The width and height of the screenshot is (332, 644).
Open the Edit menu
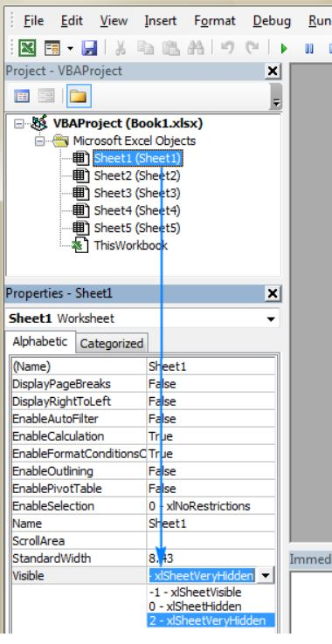[72, 21]
